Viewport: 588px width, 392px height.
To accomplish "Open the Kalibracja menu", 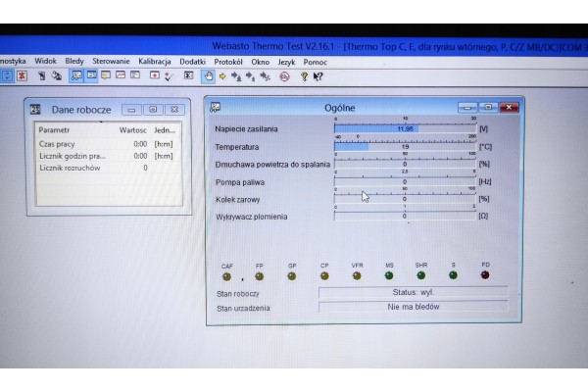I will (x=155, y=61).
